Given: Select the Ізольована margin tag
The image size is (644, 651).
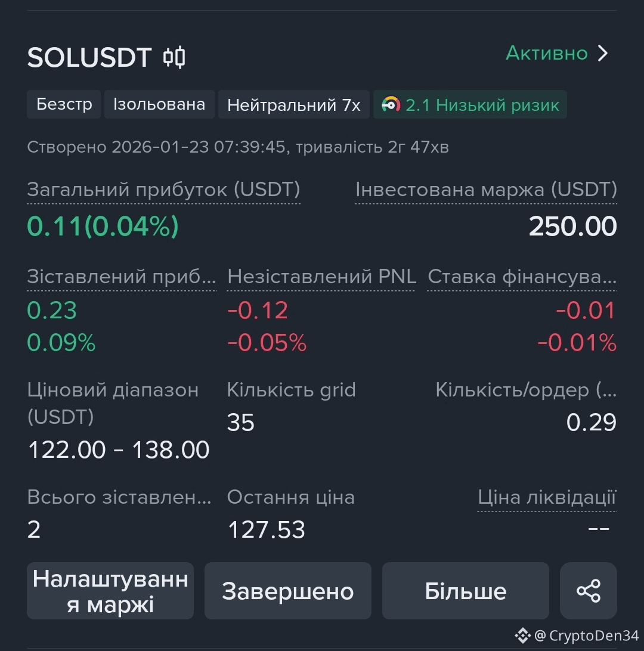Looking at the screenshot, I should [x=159, y=105].
